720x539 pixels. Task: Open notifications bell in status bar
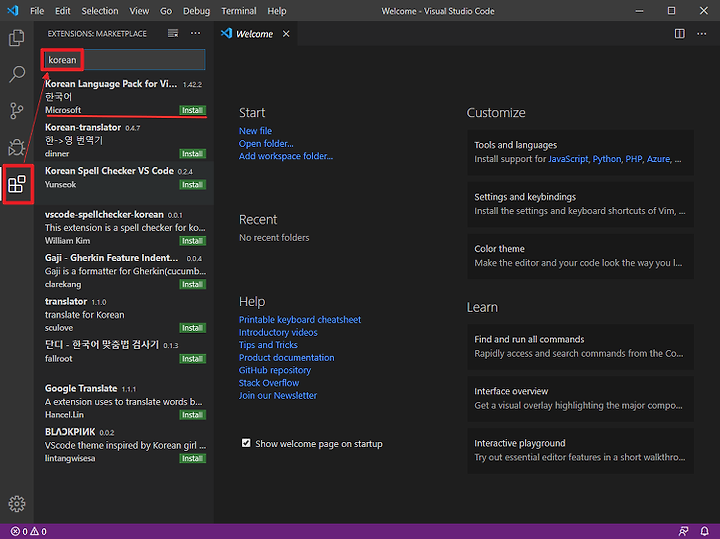pyautogui.click(x=704, y=531)
